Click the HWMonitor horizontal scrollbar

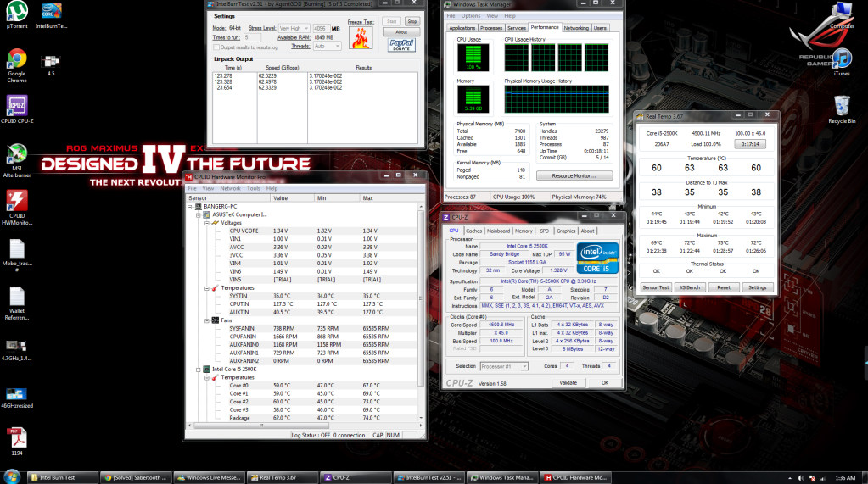260,426
